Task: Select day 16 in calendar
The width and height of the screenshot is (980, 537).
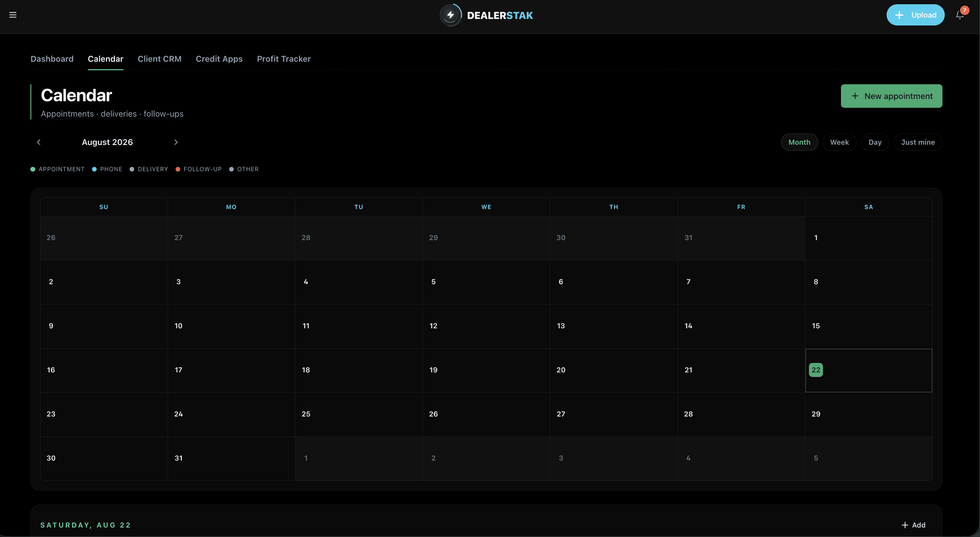Action: pyautogui.click(x=104, y=370)
